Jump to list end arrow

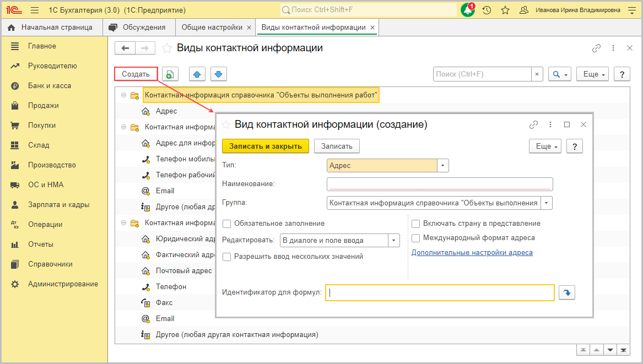coord(623,350)
